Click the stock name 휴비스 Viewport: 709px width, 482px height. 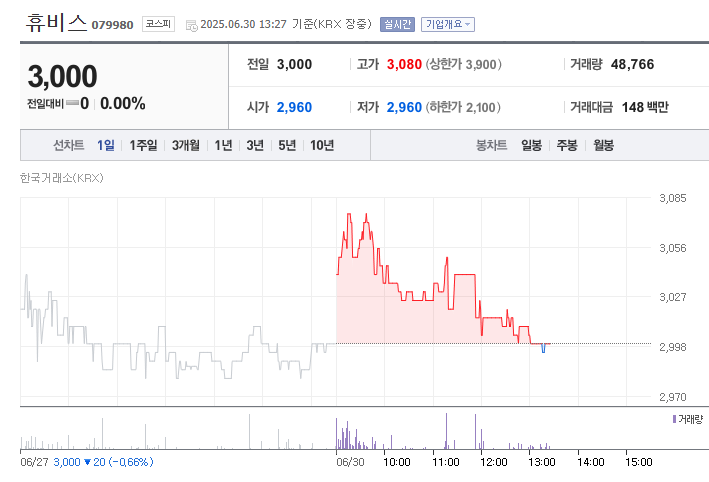[x=56, y=23]
